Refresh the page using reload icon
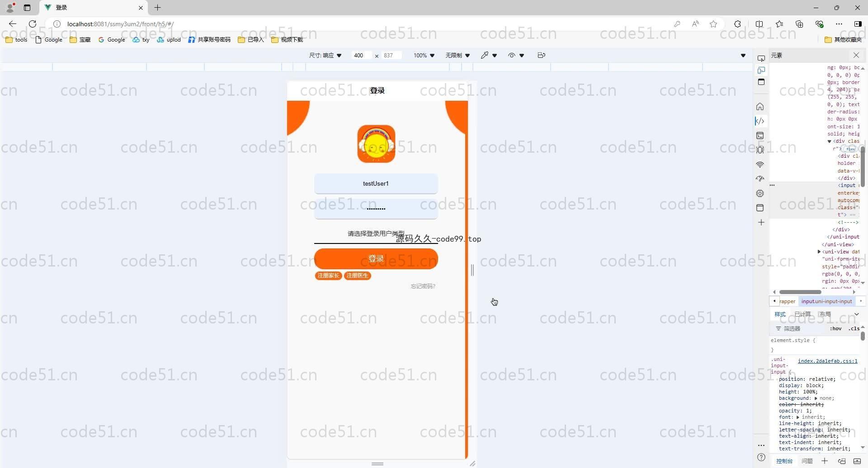This screenshot has width=868, height=468. [33, 24]
